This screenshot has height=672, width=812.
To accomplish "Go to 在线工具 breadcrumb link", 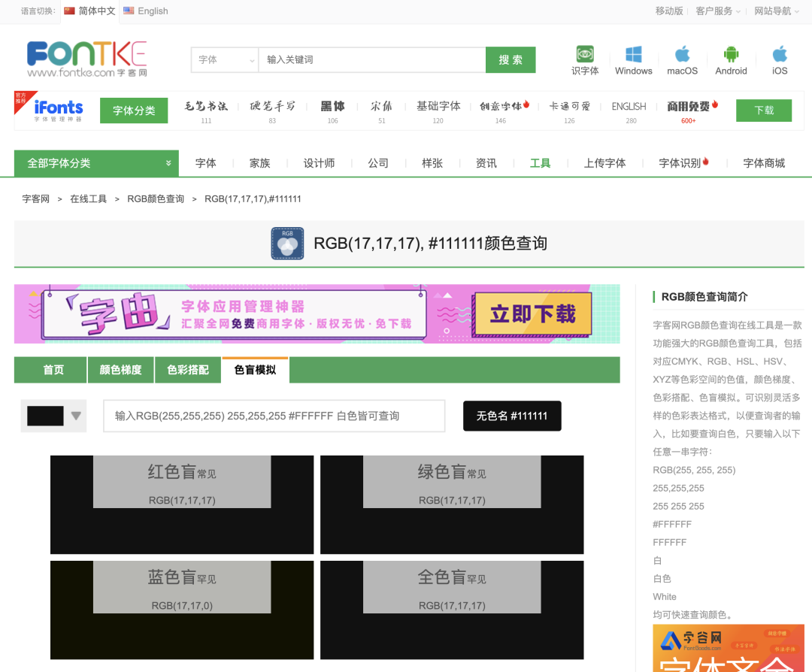I will click(88, 198).
